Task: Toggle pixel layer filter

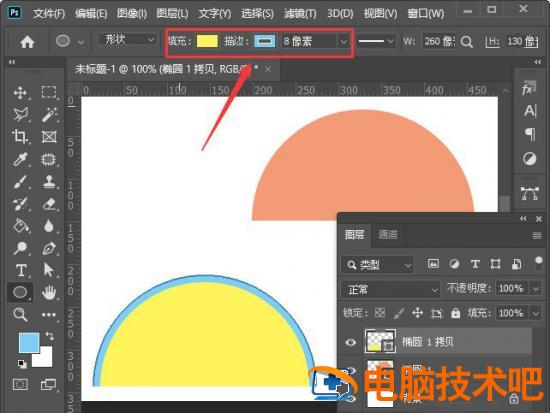Action: (x=434, y=264)
